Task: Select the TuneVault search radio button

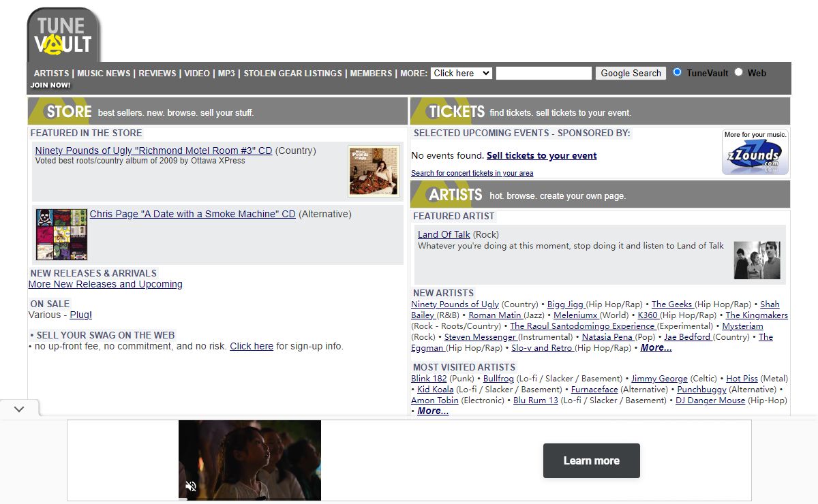Action: coord(677,72)
